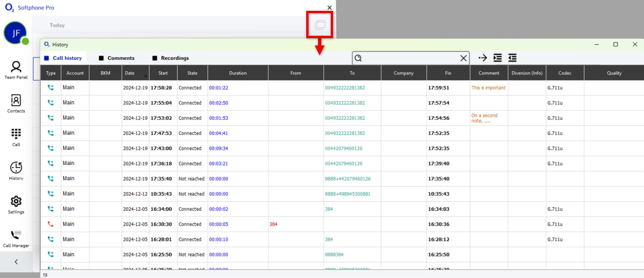Screen dimensions: 644x278
Task: Click the decrease indent icon in the toolbar
Action: (512, 58)
